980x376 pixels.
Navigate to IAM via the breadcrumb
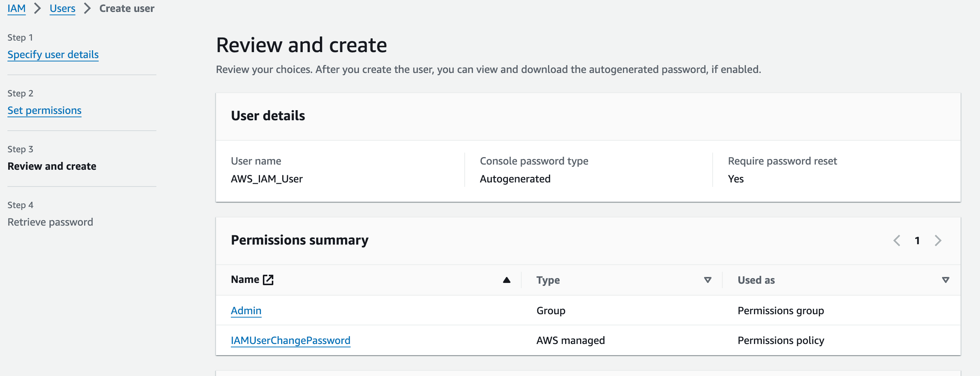tap(16, 8)
